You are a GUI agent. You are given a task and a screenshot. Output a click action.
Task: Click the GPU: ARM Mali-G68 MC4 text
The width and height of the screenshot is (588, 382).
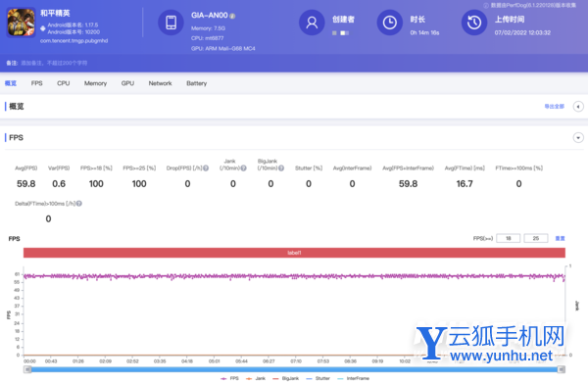tap(223, 48)
